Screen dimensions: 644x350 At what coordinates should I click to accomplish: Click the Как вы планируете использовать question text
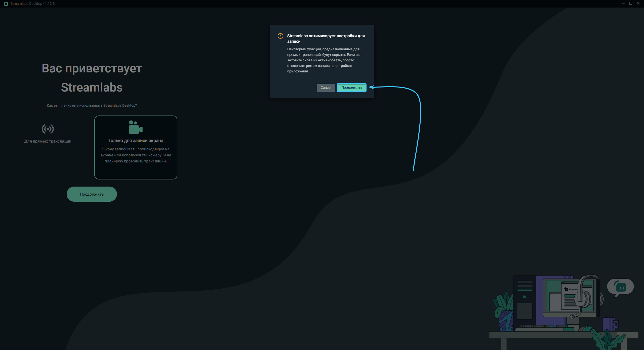coord(92,105)
